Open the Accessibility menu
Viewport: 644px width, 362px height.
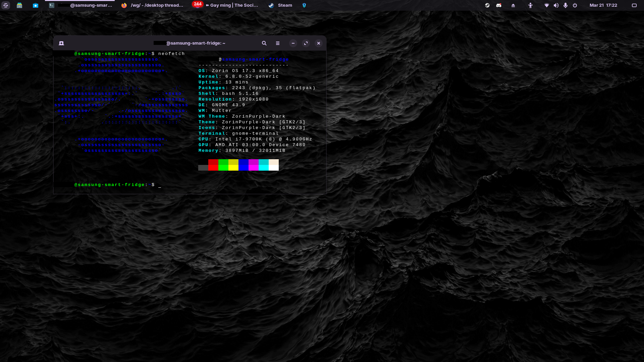[x=530, y=5]
